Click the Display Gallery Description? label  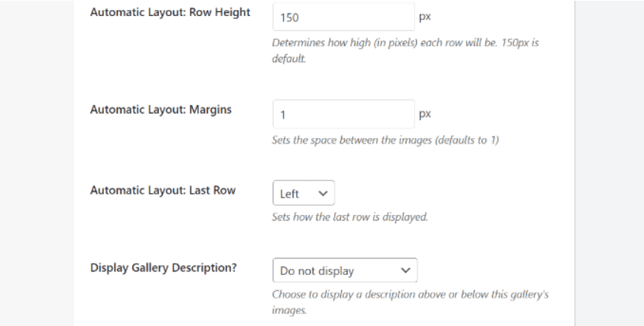[163, 267]
